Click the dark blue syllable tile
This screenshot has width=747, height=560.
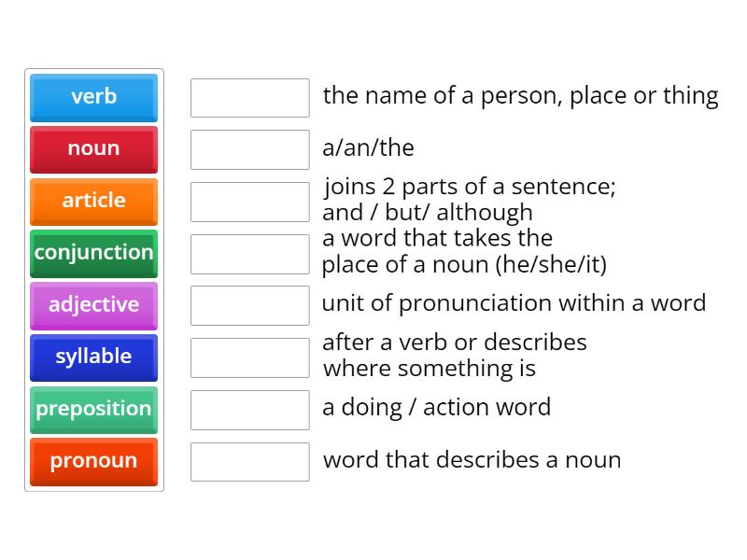pyautogui.click(x=93, y=357)
